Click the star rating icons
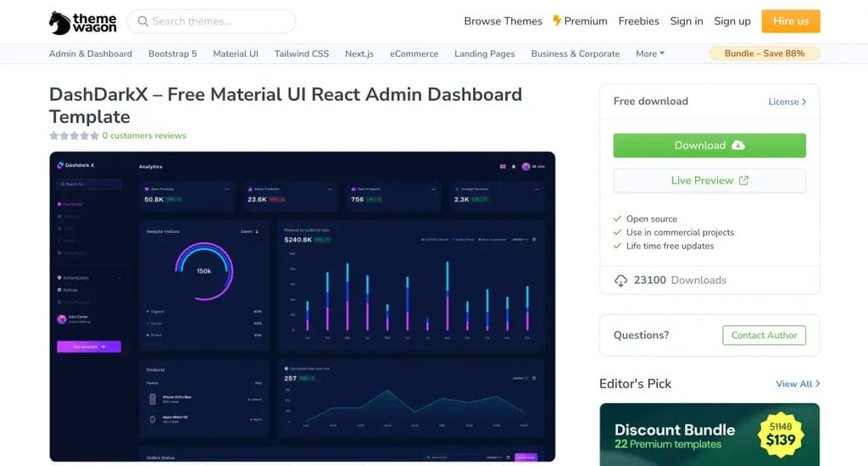 [x=74, y=136]
